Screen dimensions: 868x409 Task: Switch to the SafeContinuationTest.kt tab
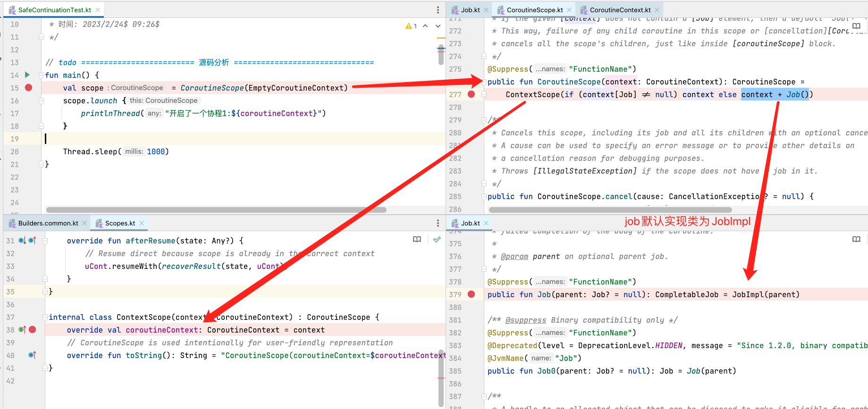[x=54, y=10]
